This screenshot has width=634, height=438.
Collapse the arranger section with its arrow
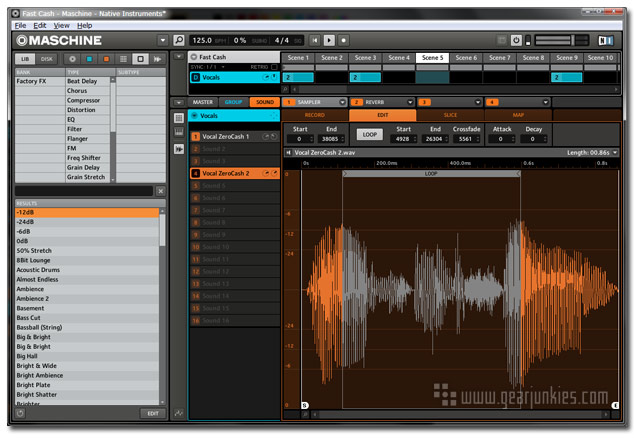point(178,57)
